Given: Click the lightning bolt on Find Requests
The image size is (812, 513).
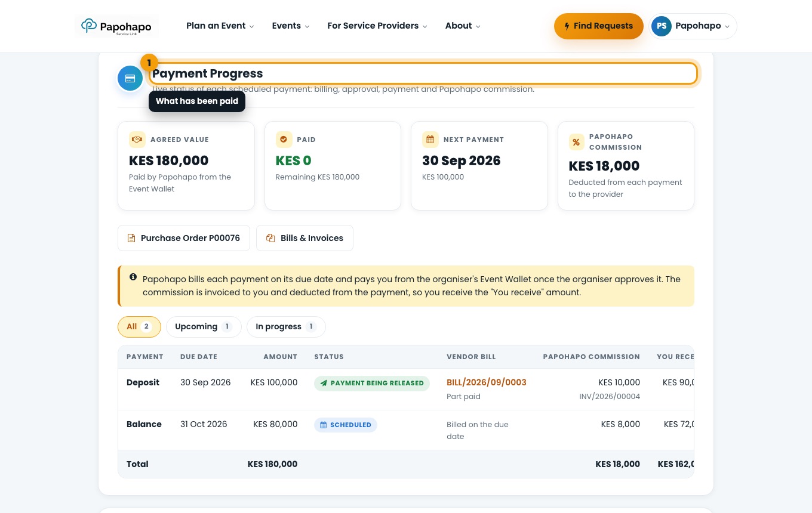Looking at the screenshot, I should [x=567, y=26].
